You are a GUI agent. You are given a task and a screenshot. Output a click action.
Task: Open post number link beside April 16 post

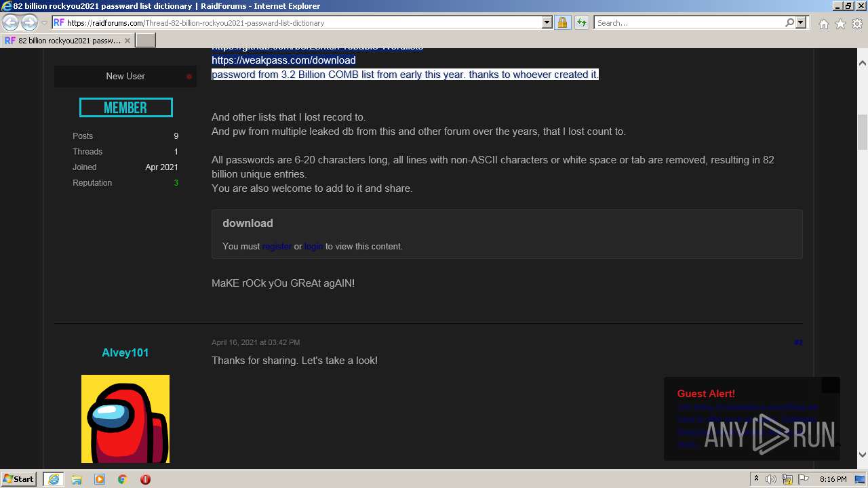(798, 343)
